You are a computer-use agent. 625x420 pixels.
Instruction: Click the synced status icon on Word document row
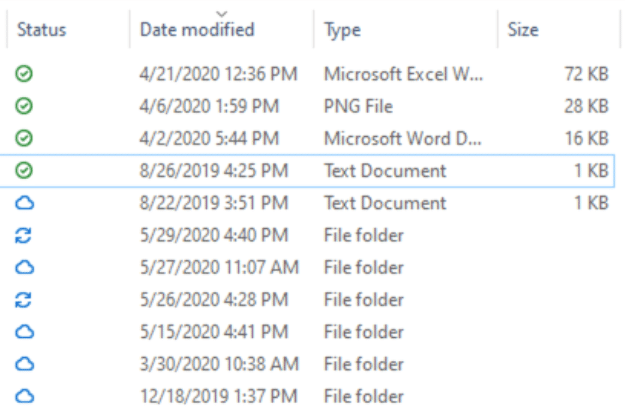24,138
